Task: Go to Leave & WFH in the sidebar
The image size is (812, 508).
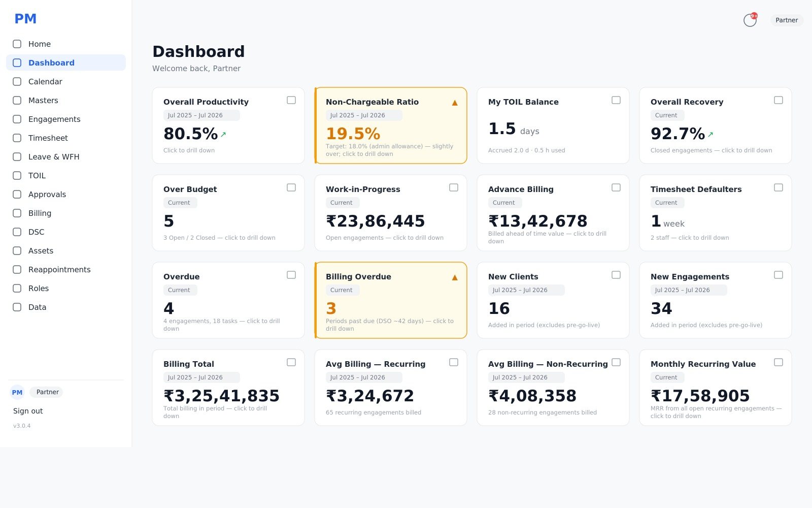Action: coord(66,157)
